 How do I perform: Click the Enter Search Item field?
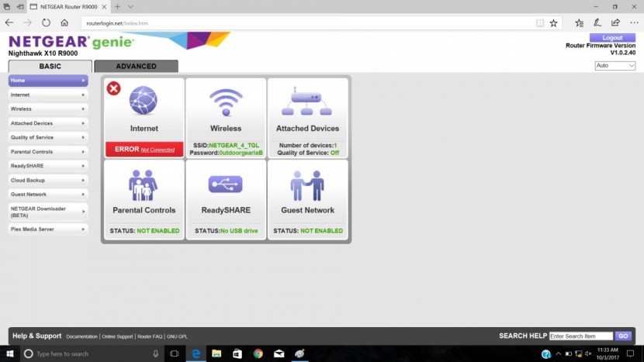pyautogui.click(x=580, y=336)
